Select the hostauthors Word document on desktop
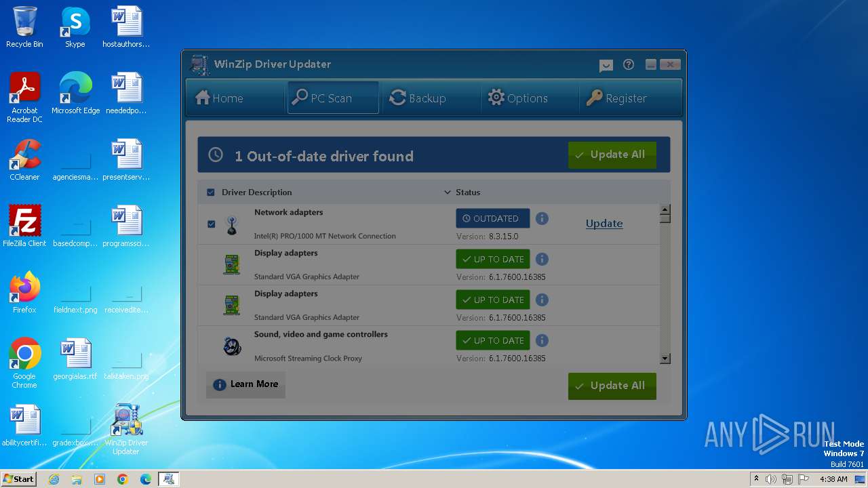The image size is (868, 488). pyautogui.click(x=126, y=27)
